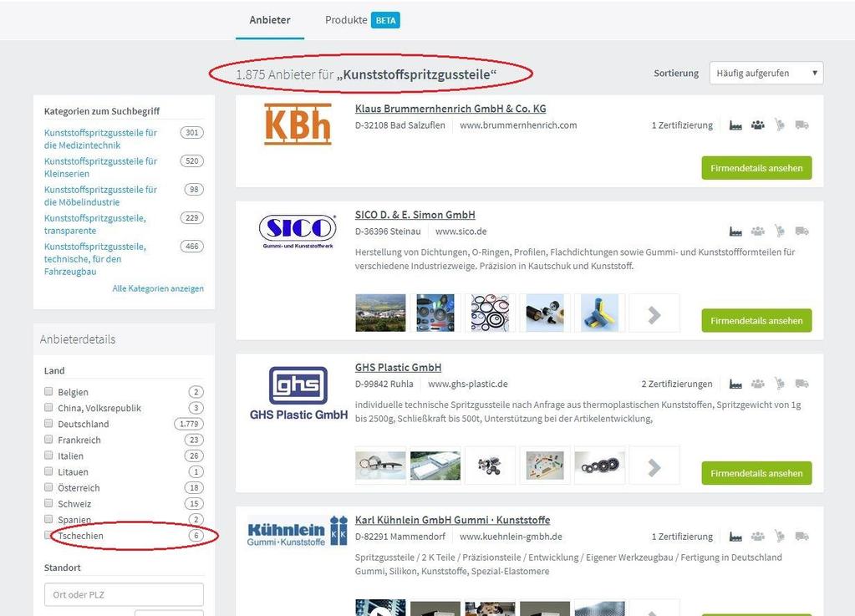Open the GHS Plastic GmbH logo
Image resolution: width=855 pixels, height=616 pixels.
(x=298, y=393)
